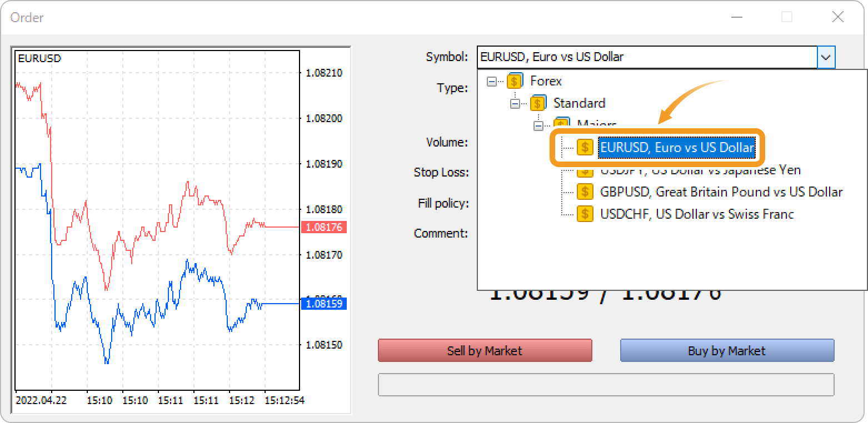
Task: Collapse the Standard tree node
Action: [515, 104]
